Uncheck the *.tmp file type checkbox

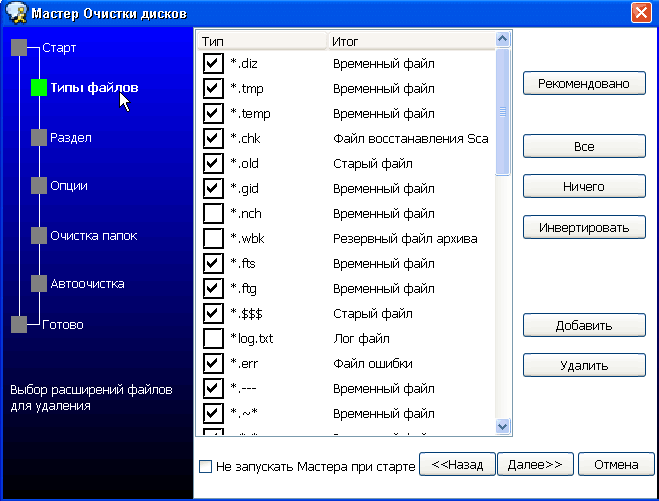pyautogui.click(x=213, y=88)
